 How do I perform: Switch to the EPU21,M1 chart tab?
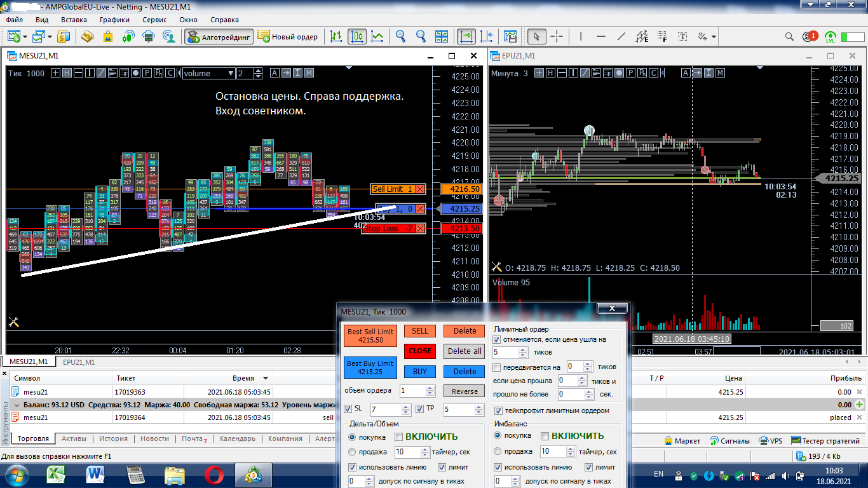tap(79, 362)
